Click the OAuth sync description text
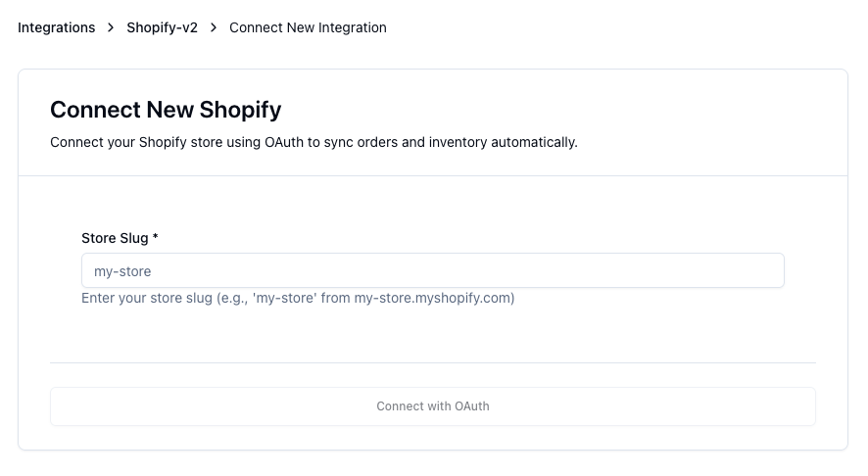868x476 pixels. [313, 142]
